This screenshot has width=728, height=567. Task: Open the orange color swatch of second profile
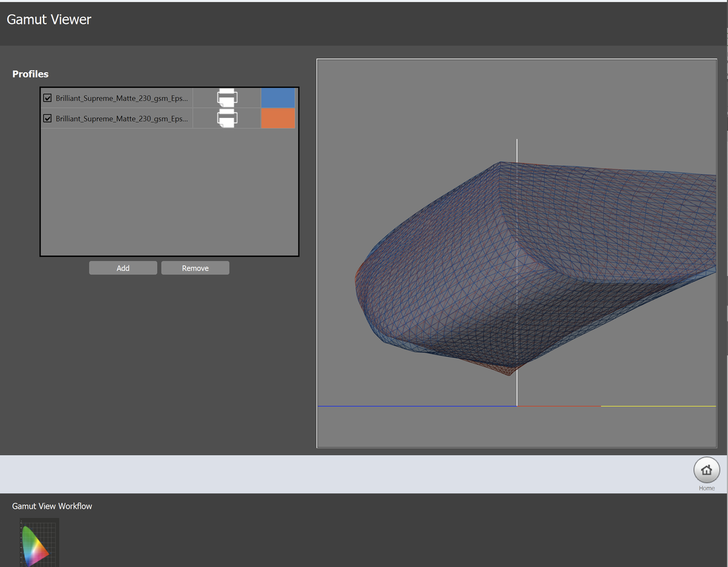pyautogui.click(x=277, y=118)
